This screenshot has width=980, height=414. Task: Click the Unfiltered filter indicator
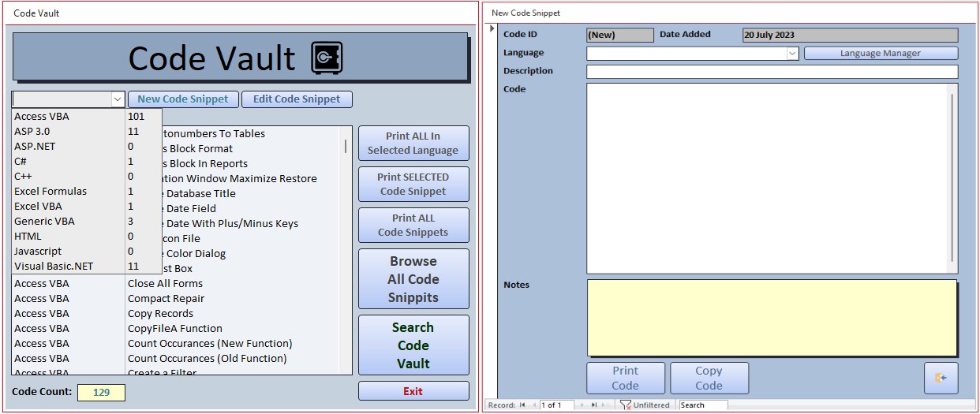click(x=645, y=405)
